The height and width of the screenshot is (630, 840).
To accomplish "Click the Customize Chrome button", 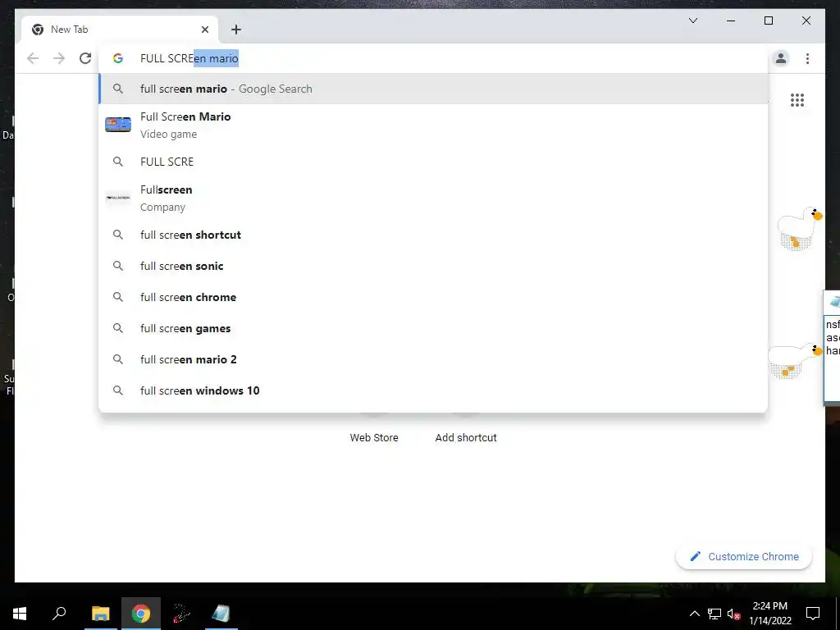I will pos(744,557).
